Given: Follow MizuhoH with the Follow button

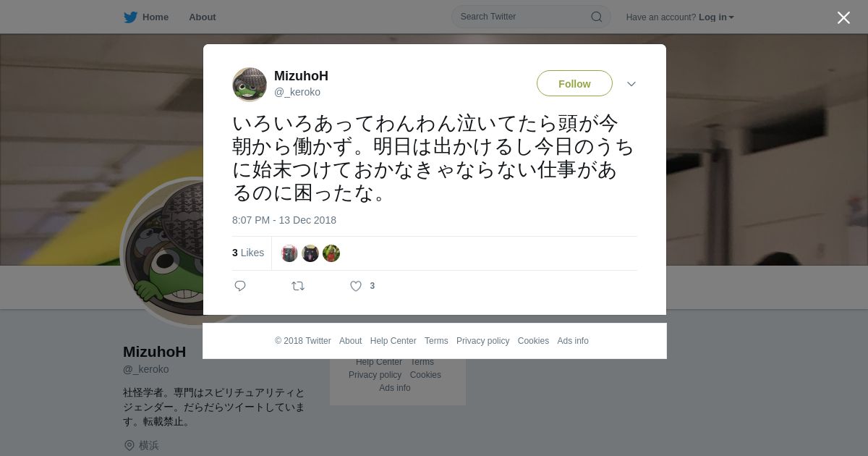Looking at the screenshot, I should [x=574, y=84].
